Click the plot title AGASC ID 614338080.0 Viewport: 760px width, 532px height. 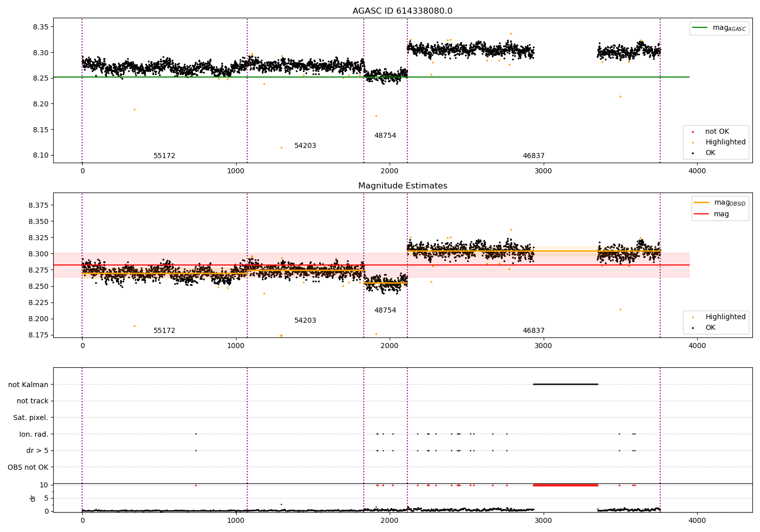click(x=402, y=11)
